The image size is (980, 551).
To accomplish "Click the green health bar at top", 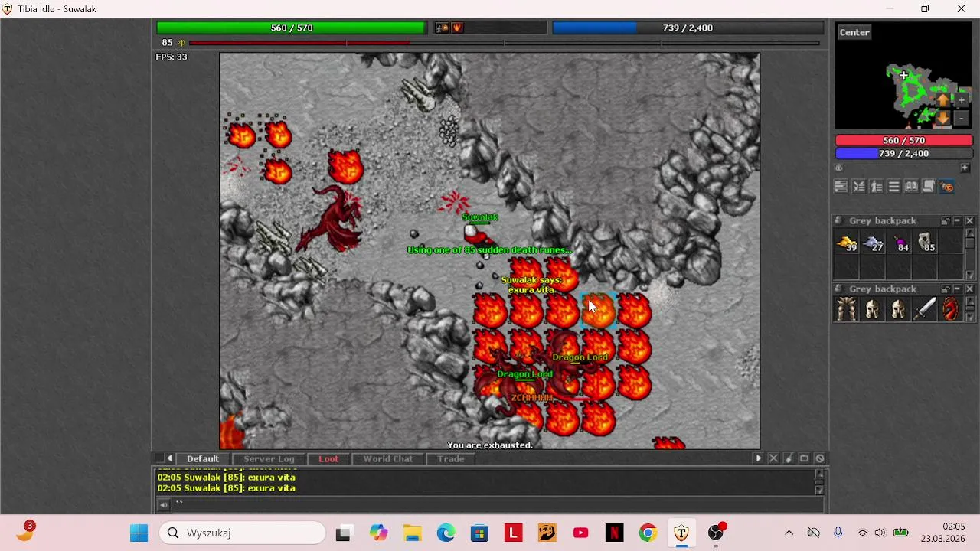I will [292, 28].
